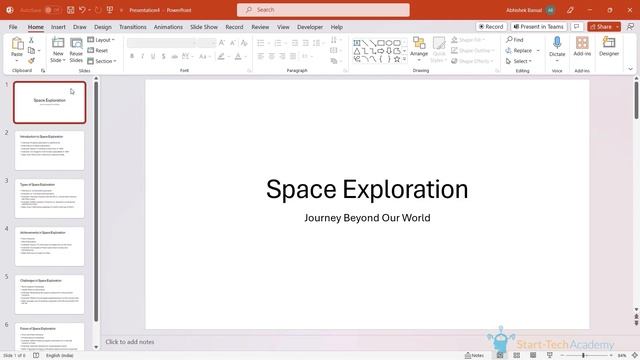Click the Search box in title bar
This screenshot has width=640, height=360.
323,10
